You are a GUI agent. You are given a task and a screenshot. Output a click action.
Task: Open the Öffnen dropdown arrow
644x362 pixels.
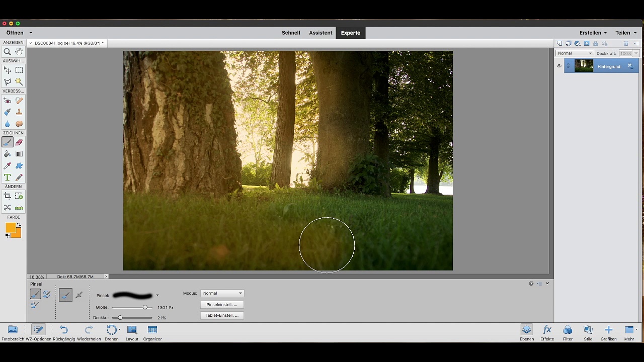coord(31,33)
